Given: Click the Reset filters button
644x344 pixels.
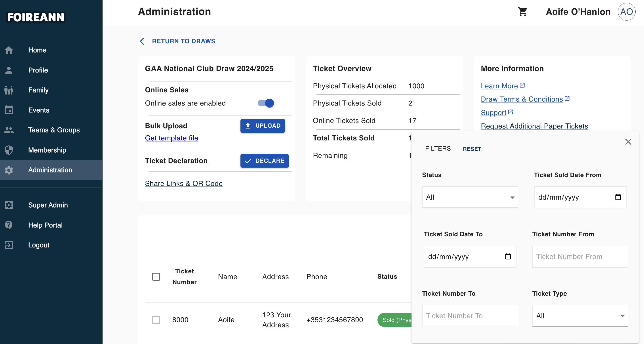Looking at the screenshot, I should [x=472, y=149].
